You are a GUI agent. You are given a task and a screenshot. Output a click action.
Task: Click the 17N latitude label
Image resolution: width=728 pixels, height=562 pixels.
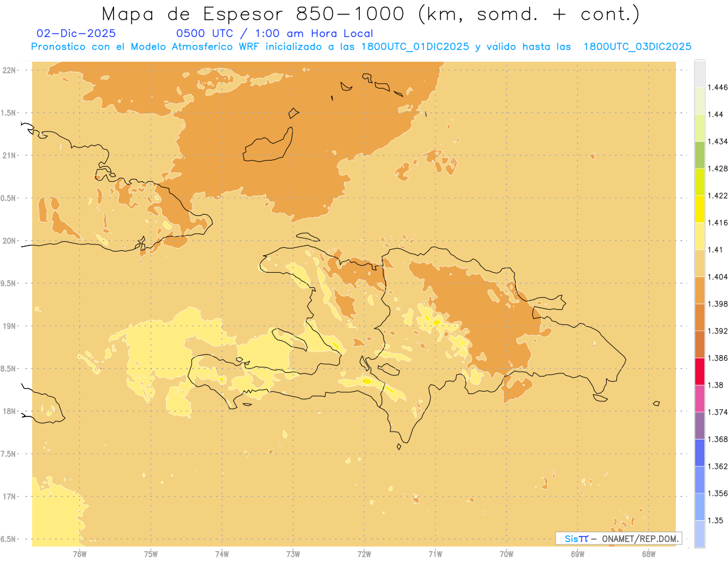click(x=8, y=497)
